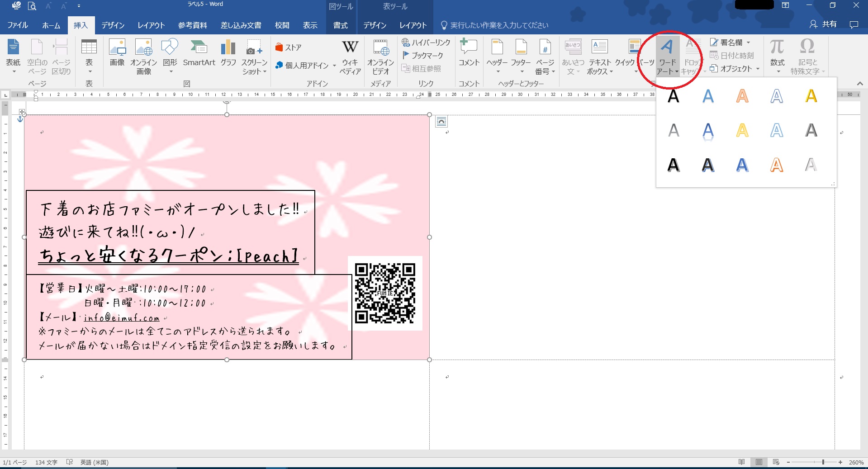Add a ブックマーク bookmark
The image size is (868, 469).
422,55
